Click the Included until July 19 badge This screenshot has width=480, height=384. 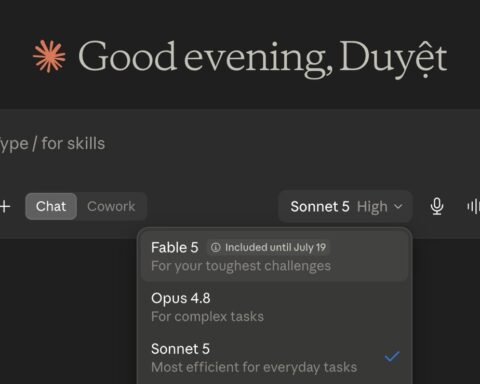point(268,247)
